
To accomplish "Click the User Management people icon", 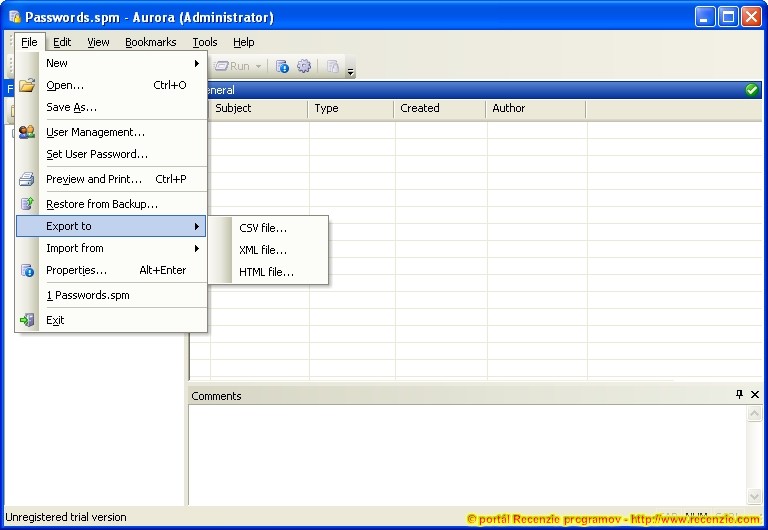I will [x=27, y=132].
